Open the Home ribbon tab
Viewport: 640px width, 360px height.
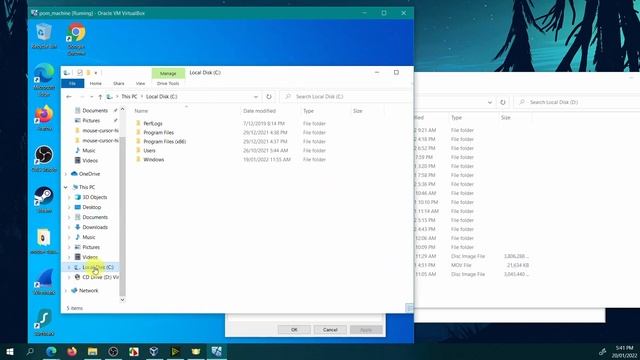pyautogui.click(x=96, y=83)
